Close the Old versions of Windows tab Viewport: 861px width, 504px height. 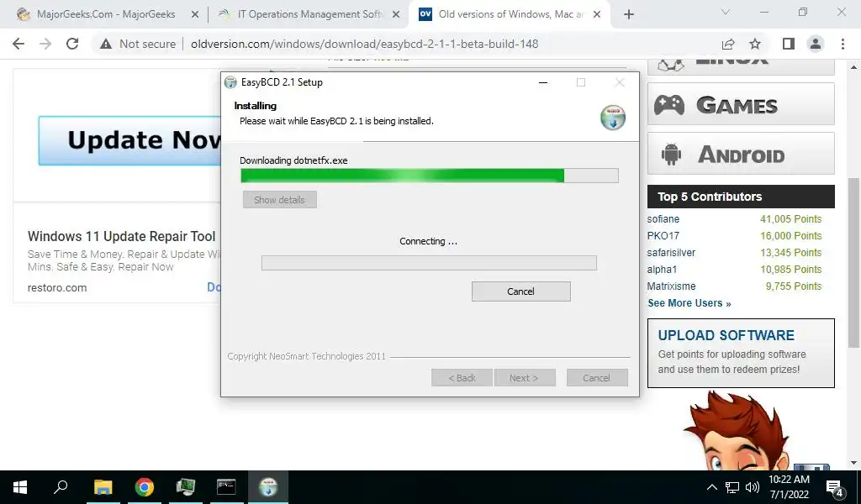pyautogui.click(x=598, y=14)
